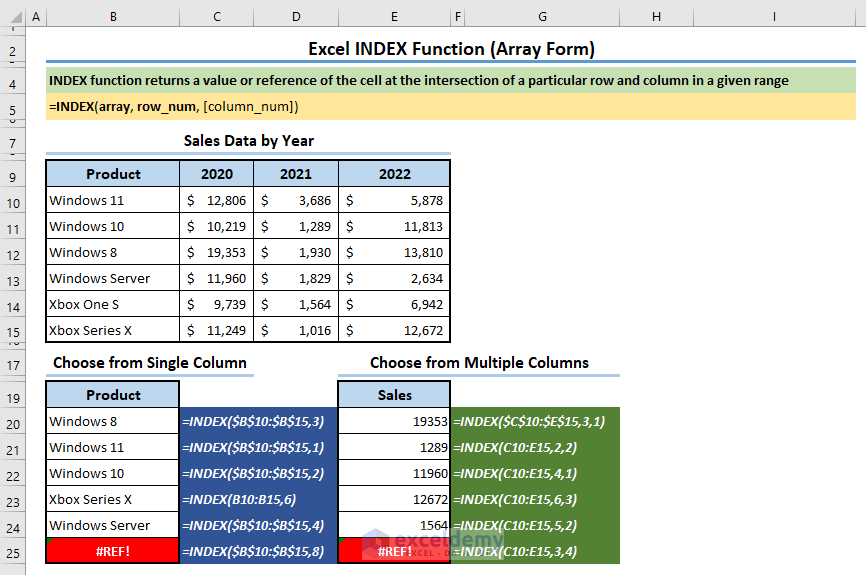Click 'Windows 11' in the sales data table
This screenshot has width=866, height=575.
113,200
